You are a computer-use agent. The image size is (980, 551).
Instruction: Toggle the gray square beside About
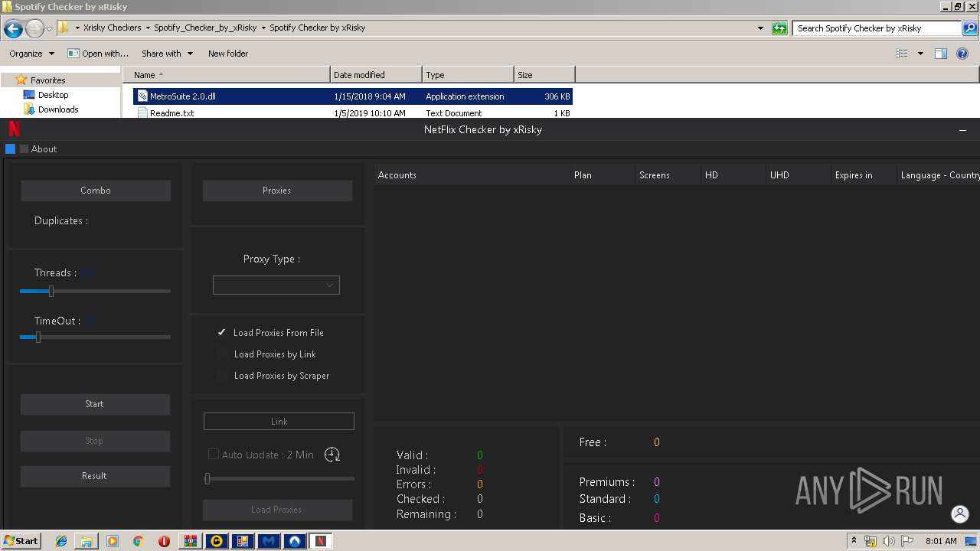coord(24,149)
